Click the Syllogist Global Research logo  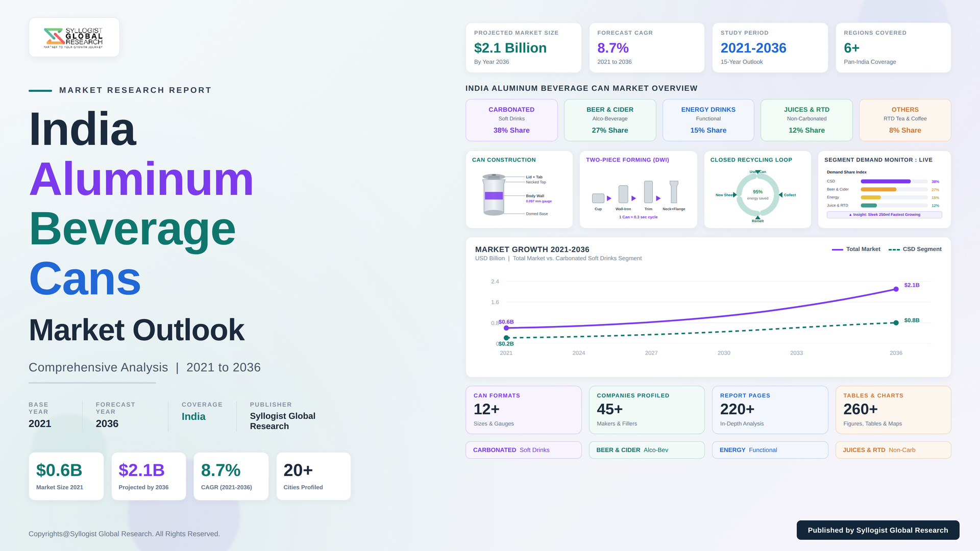pos(74,37)
